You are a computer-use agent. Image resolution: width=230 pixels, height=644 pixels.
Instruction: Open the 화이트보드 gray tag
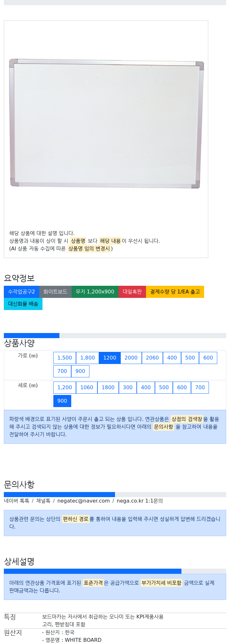coord(55,292)
